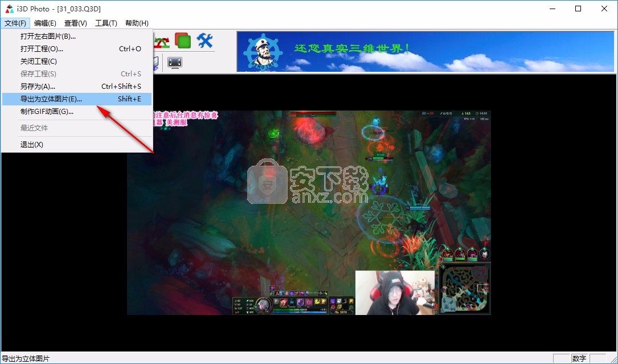The image size is (618, 364).
Task: Click the 导出为立体图片 status bar text
Action: (x=26, y=359)
